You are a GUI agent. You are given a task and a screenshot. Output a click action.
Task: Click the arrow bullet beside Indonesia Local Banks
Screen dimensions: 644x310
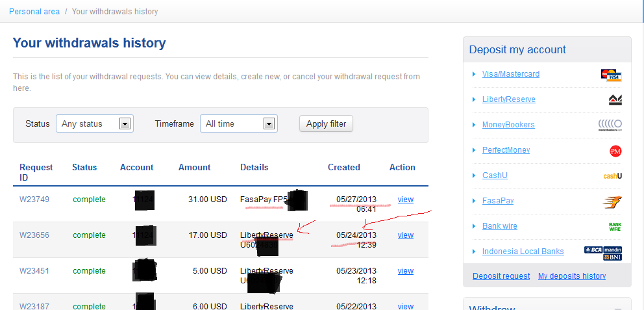[474, 252]
